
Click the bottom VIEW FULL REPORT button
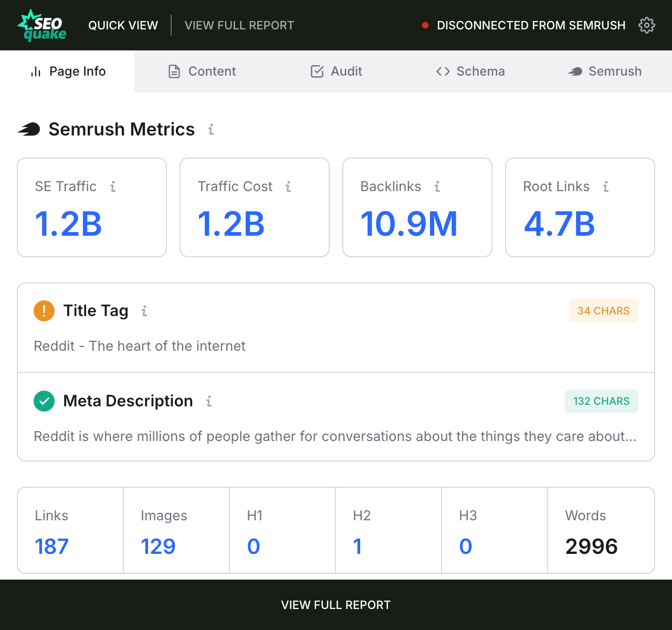point(336,605)
